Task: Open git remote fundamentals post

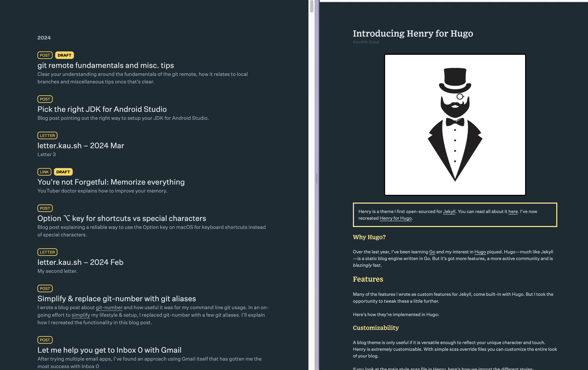Action: click(x=106, y=65)
